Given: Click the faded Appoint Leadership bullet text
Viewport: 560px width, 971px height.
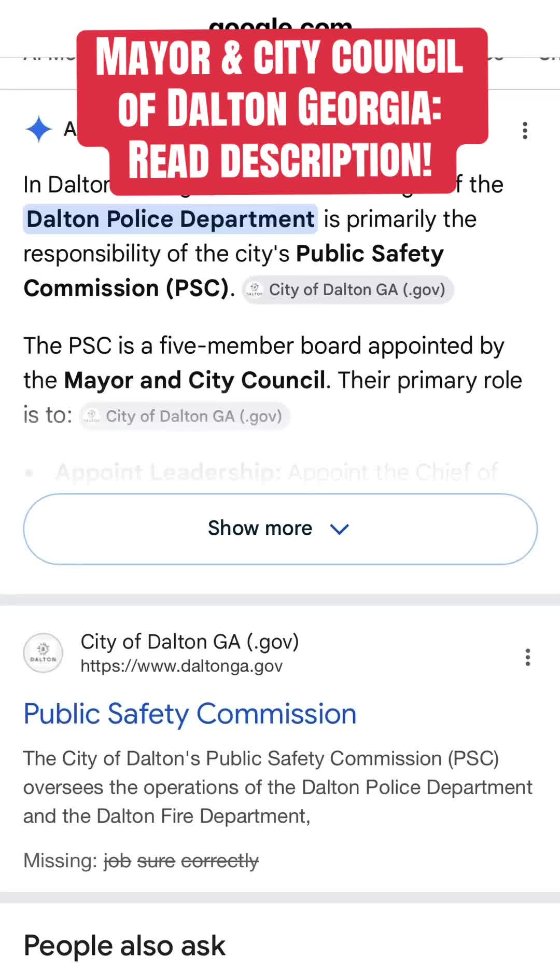Looking at the screenshot, I should 276,472.
